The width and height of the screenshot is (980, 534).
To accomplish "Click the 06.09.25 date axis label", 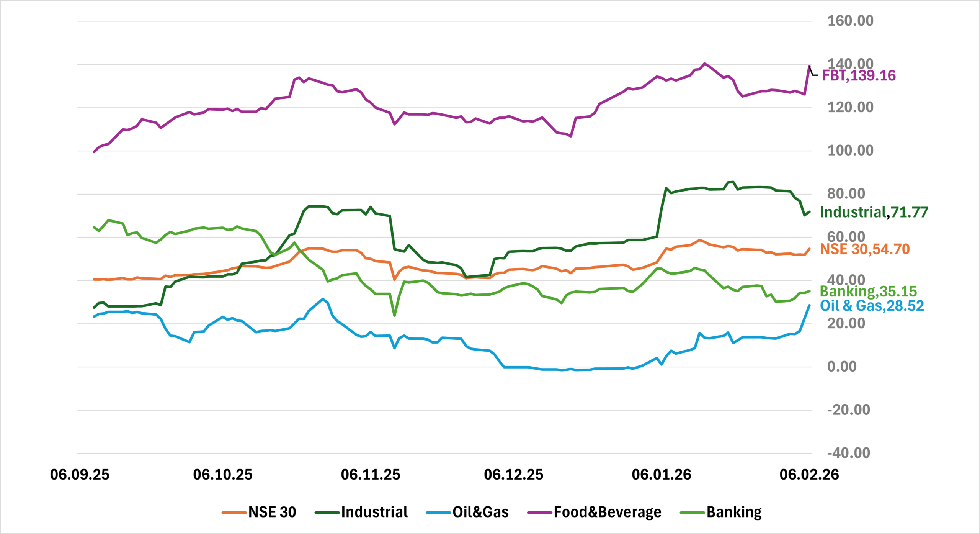I will (x=80, y=475).
